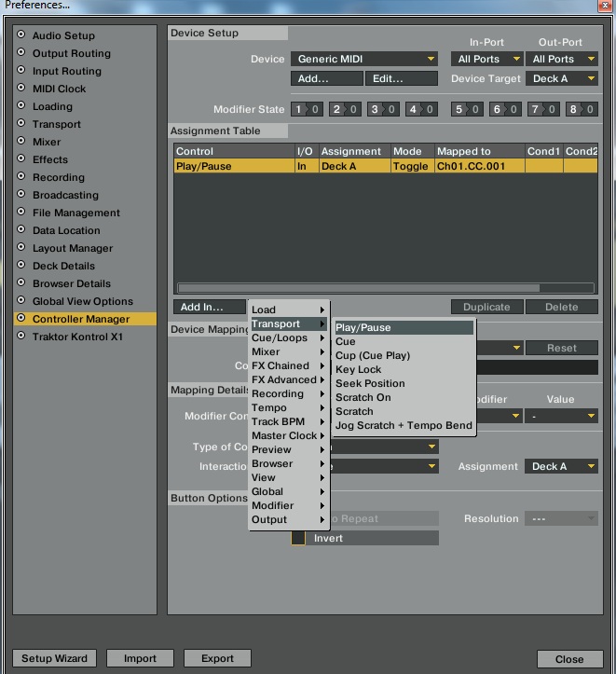This screenshot has height=674, width=616.
Task: Open Broadcasting settings
Action: tap(65, 195)
